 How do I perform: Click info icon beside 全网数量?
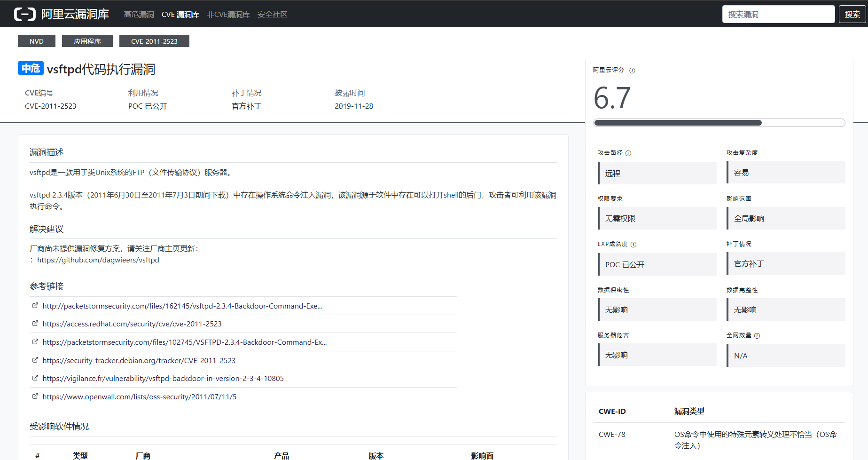pyautogui.click(x=757, y=336)
